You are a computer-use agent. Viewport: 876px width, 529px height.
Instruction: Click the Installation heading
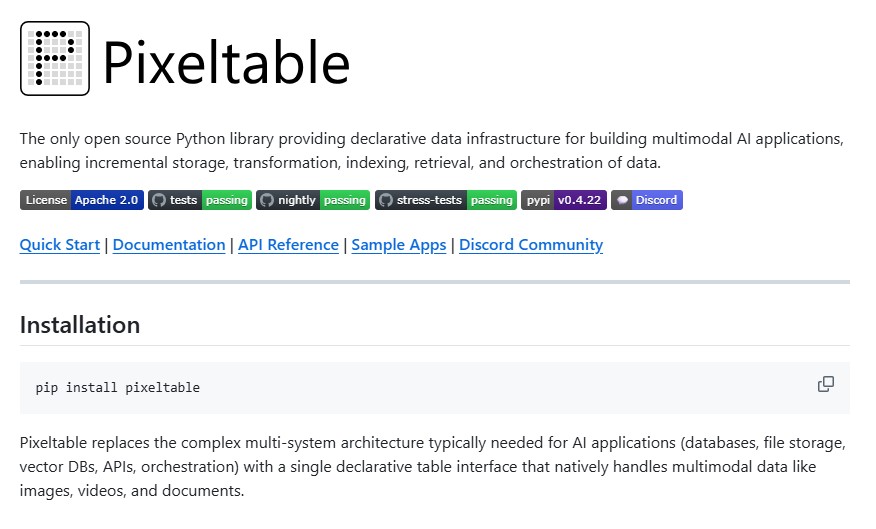click(80, 325)
